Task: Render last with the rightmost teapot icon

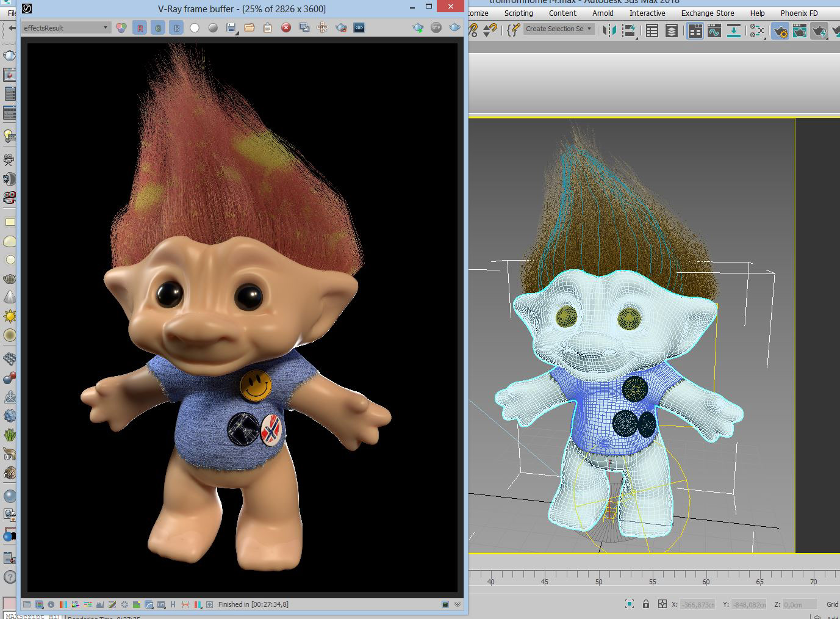Action: tap(454, 27)
